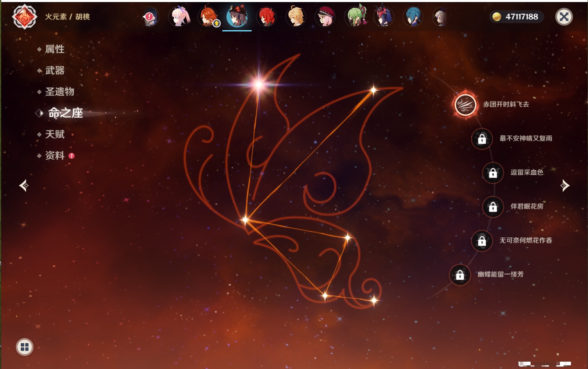588x369 pixels.
Task: Open the grid menu icon at bottom left
Action: pyautogui.click(x=24, y=347)
